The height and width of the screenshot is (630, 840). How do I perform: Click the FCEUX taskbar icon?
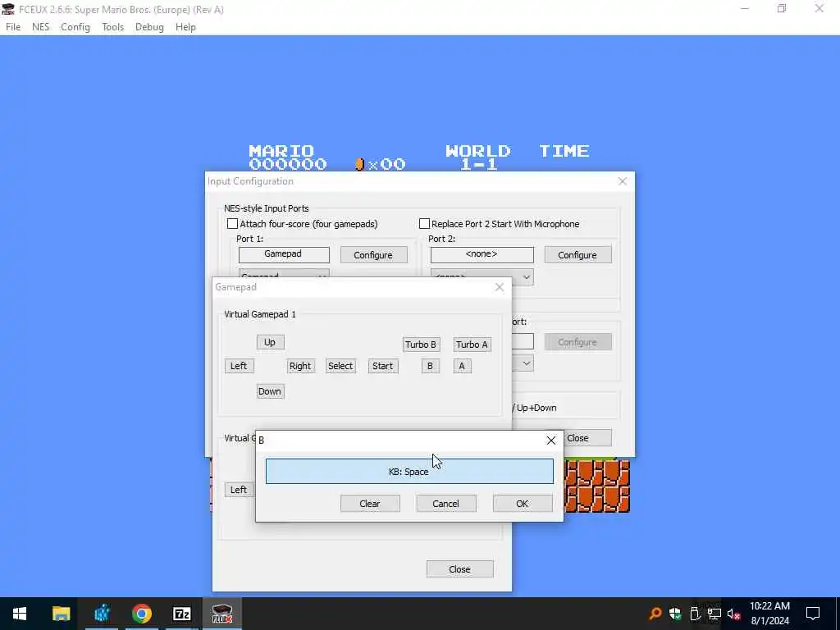pos(221,614)
